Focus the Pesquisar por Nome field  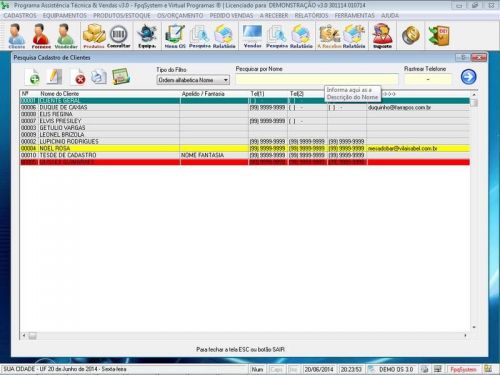pos(317,79)
